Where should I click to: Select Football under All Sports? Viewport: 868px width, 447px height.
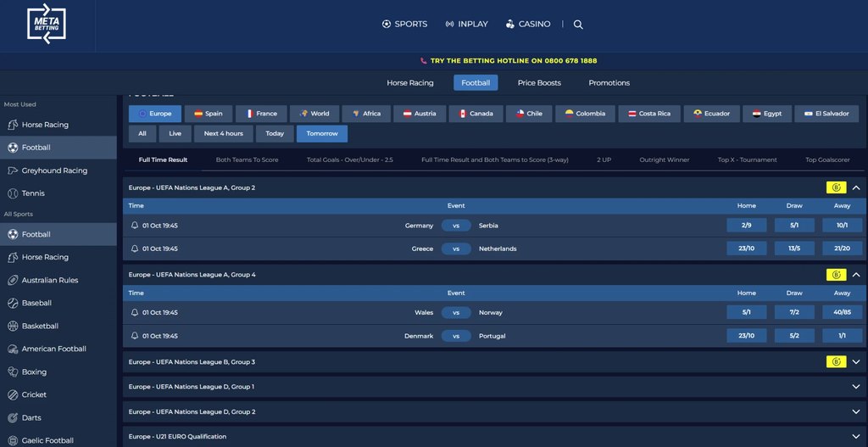click(x=58, y=234)
